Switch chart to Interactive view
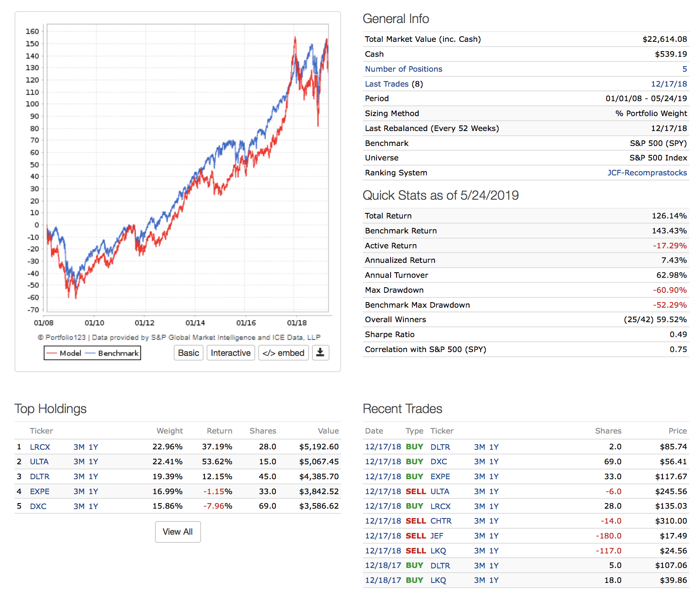700x594 pixels. point(230,353)
